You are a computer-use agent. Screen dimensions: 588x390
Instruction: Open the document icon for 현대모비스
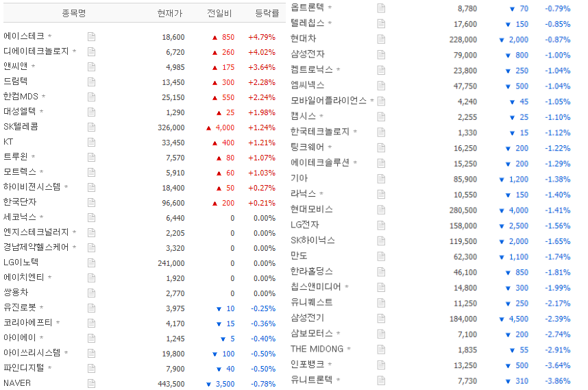[x=381, y=210]
